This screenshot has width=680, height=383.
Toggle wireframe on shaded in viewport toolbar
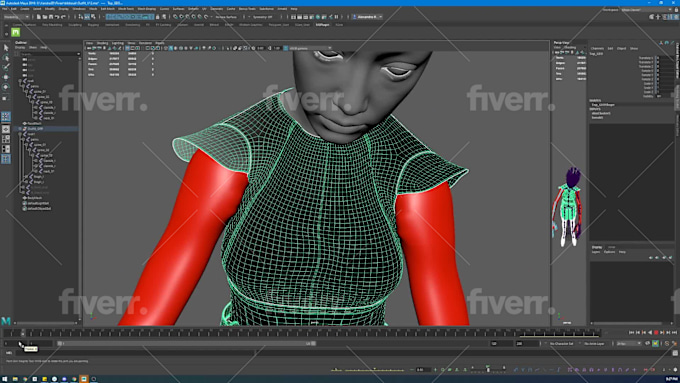point(181,48)
